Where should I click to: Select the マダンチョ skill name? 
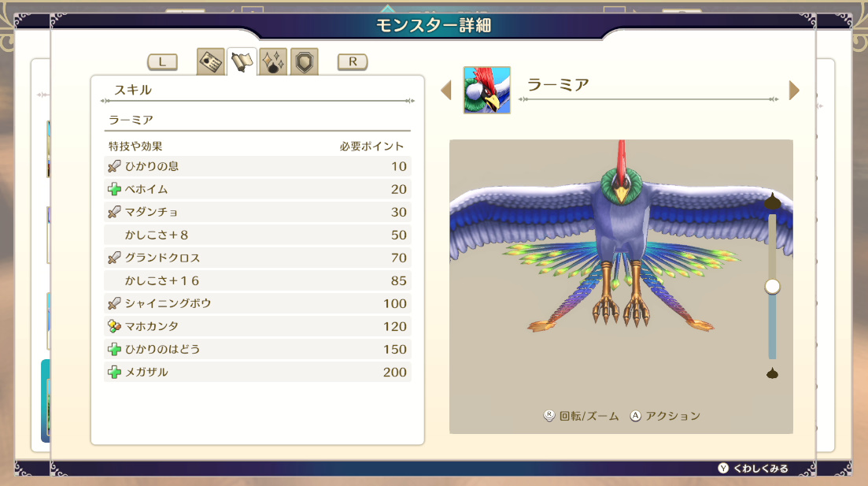pyautogui.click(x=151, y=212)
